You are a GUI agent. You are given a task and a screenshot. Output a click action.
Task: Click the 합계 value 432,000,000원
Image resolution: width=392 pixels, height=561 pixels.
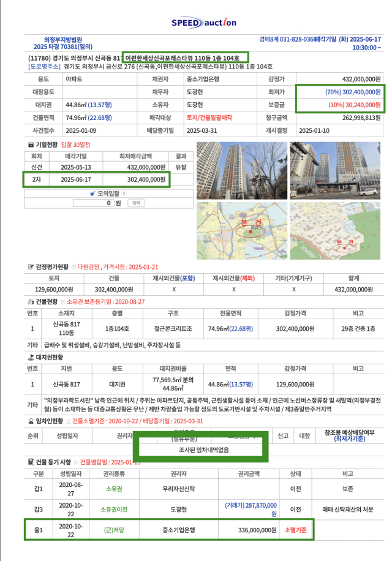click(354, 290)
